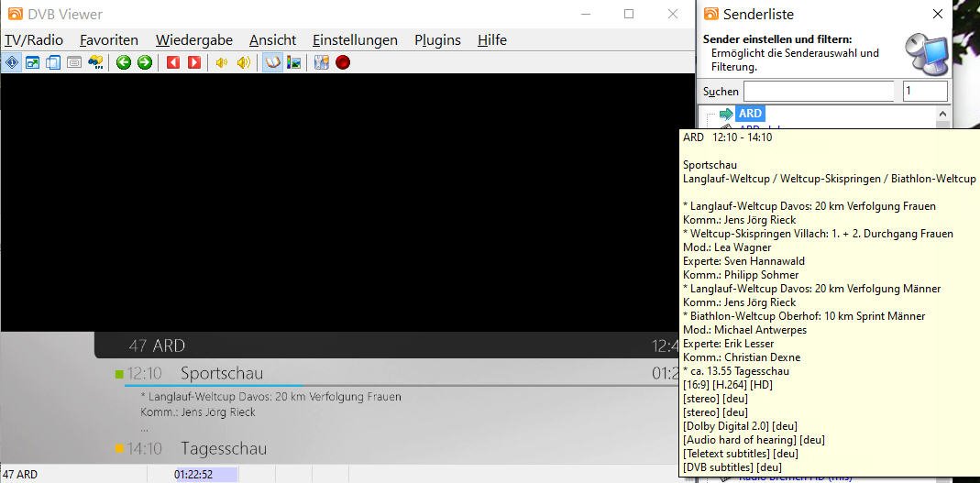The image size is (980, 483).
Task: Open the EPG binoculars icon
Action: [x=95, y=62]
